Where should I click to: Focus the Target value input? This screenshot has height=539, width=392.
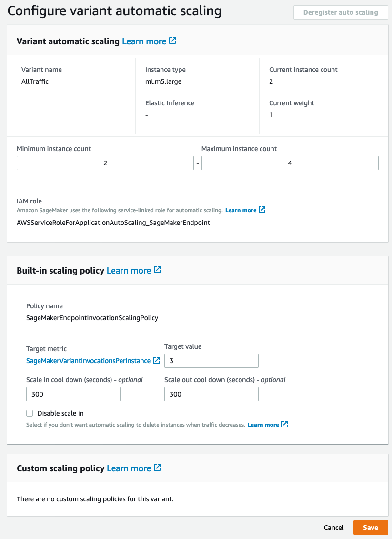click(211, 361)
